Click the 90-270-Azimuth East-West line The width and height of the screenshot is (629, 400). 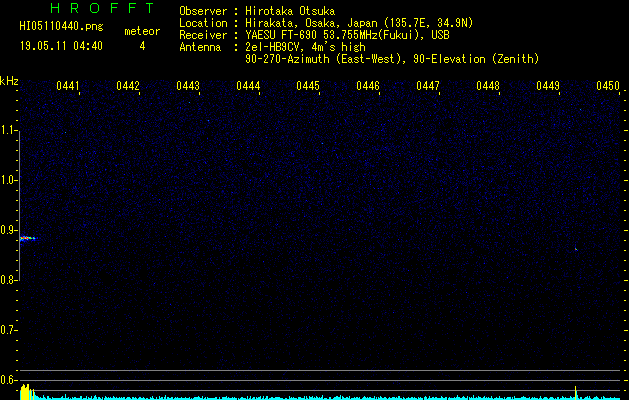coord(392,59)
